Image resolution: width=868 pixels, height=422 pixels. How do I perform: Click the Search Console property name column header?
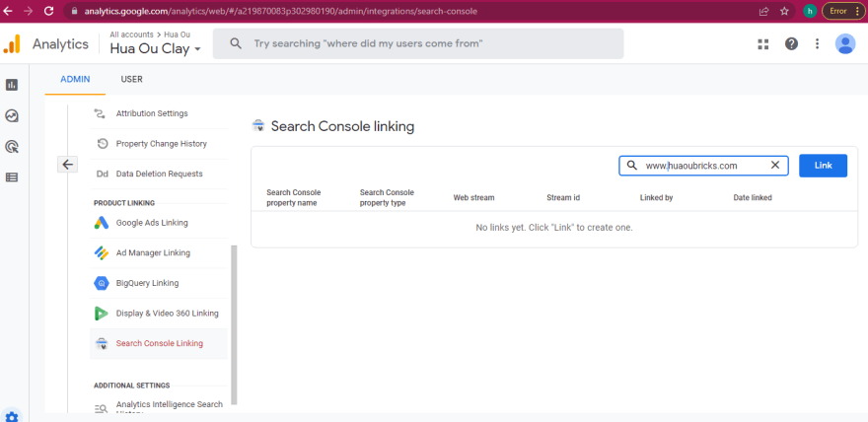point(293,197)
